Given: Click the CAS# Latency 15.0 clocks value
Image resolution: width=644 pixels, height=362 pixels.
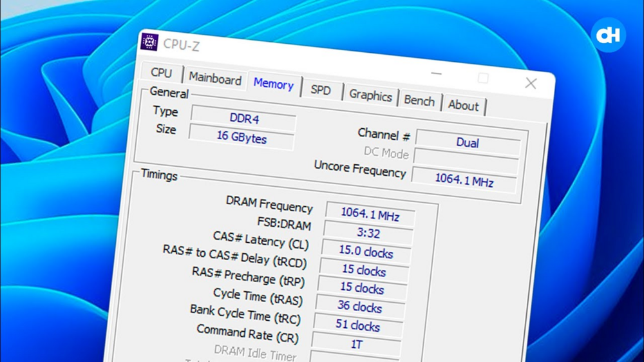Looking at the screenshot, I should coord(366,252).
